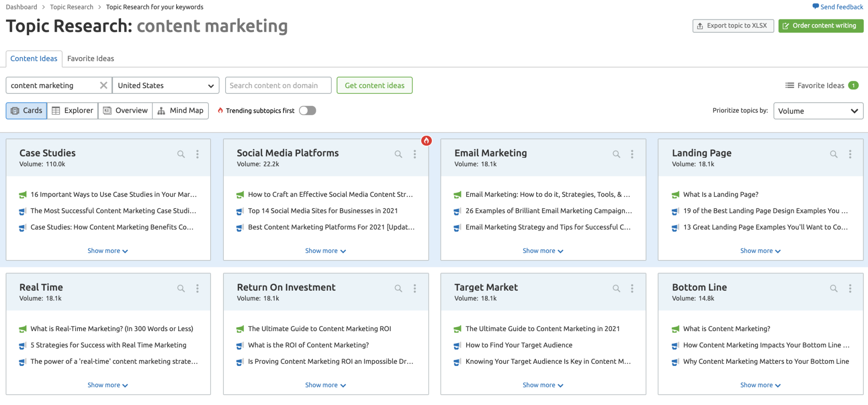
Task: Expand Show more on Social Media Platforms card
Action: (325, 251)
